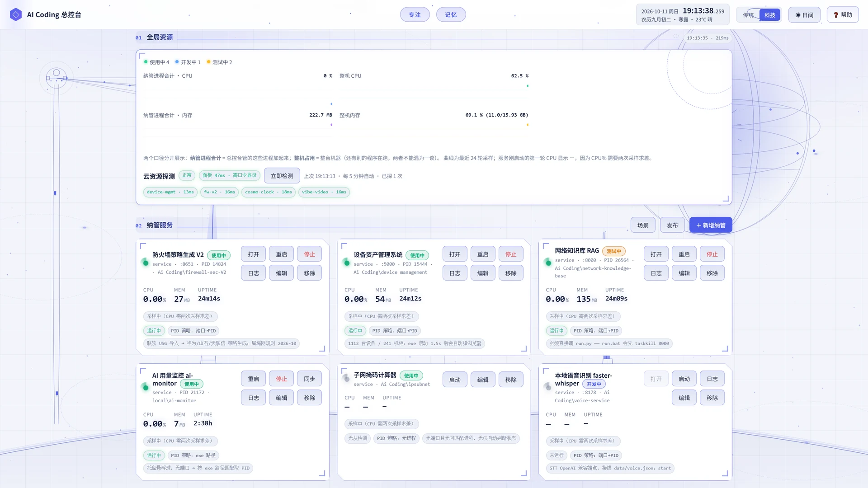Open the 记忆 tab
868x488 pixels.
(451, 15)
